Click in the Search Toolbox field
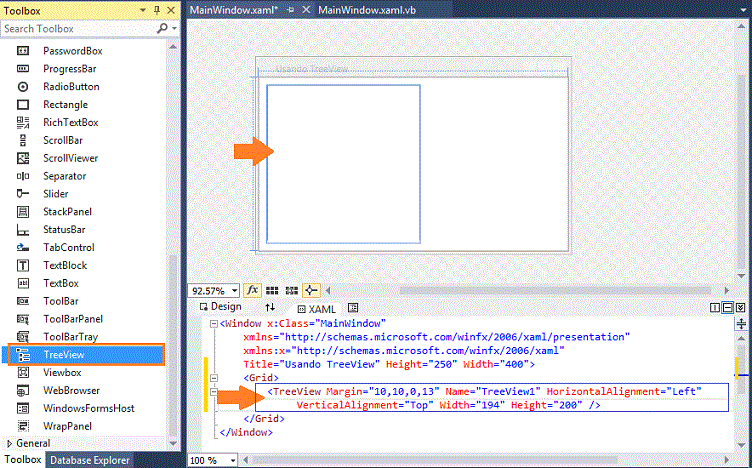 coord(79,28)
